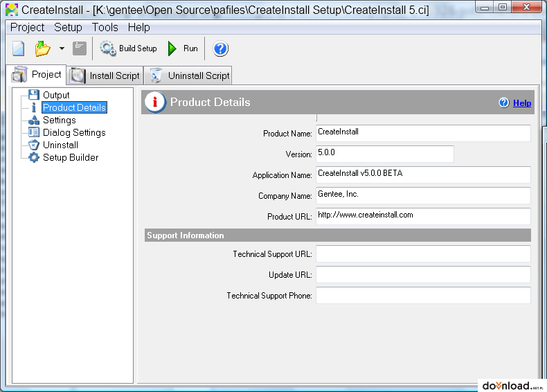Select Dialog Settings in the tree
The height and width of the screenshot is (392, 547).
[x=74, y=133]
